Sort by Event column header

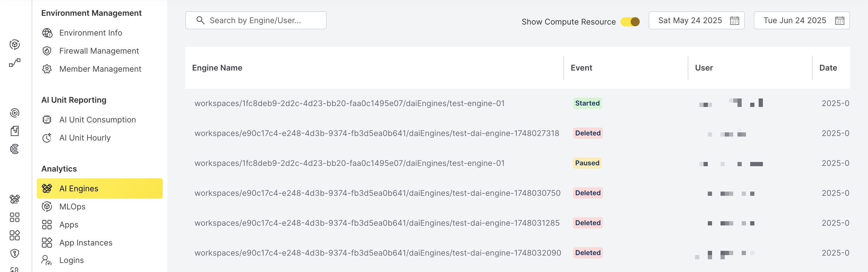coord(581,68)
